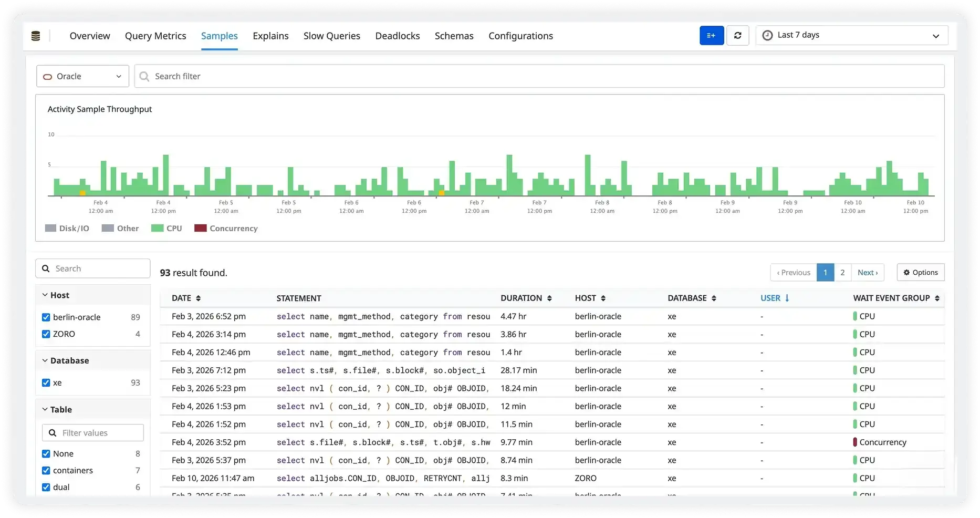The height and width of the screenshot is (518, 980).
Task: Click the Options button
Action: (920, 272)
